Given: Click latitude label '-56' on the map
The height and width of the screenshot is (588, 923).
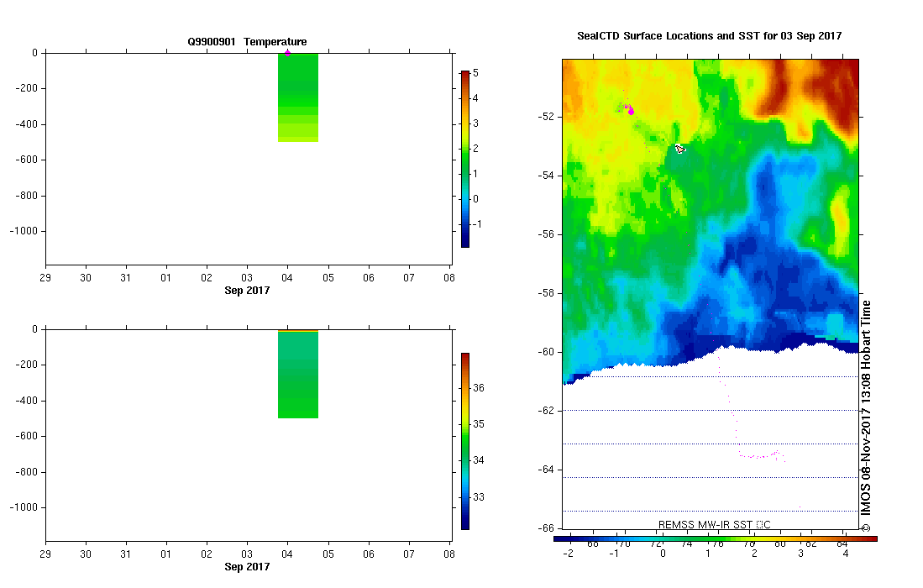Looking at the screenshot, I should point(546,234).
